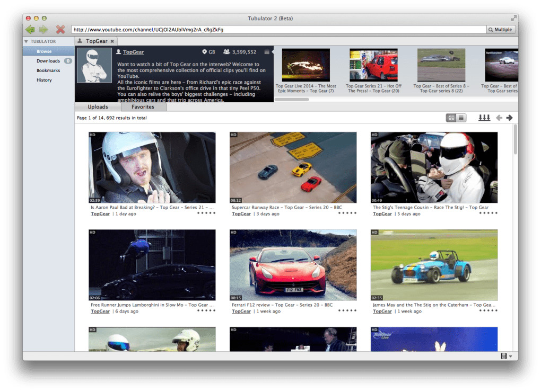Close the TopGear tab
The image size is (541, 392).
[x=112, y=41]
